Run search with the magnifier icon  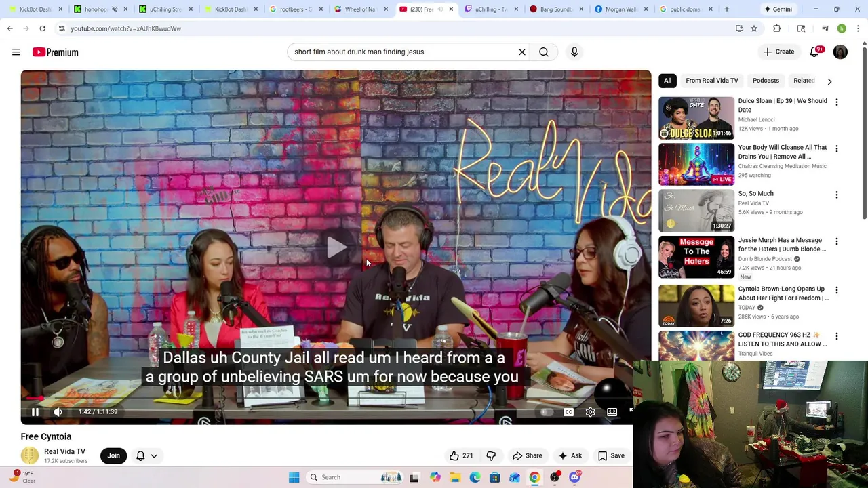[x=544, y=52]
